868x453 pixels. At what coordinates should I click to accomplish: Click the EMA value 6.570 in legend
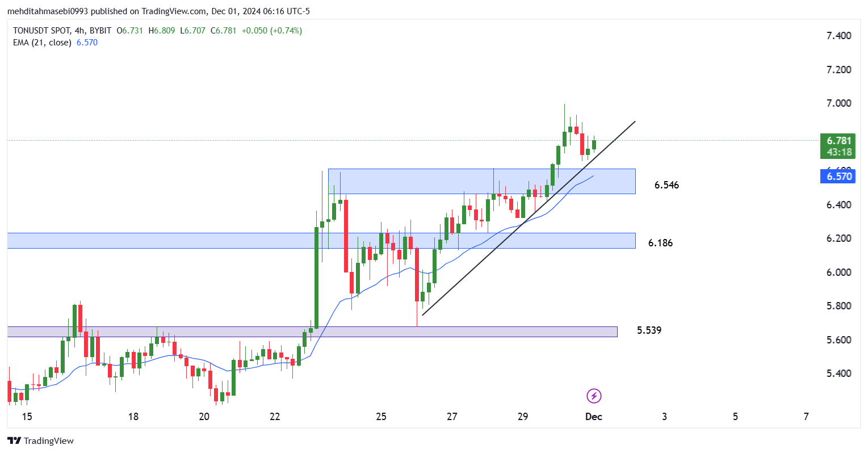coord(87,43)
